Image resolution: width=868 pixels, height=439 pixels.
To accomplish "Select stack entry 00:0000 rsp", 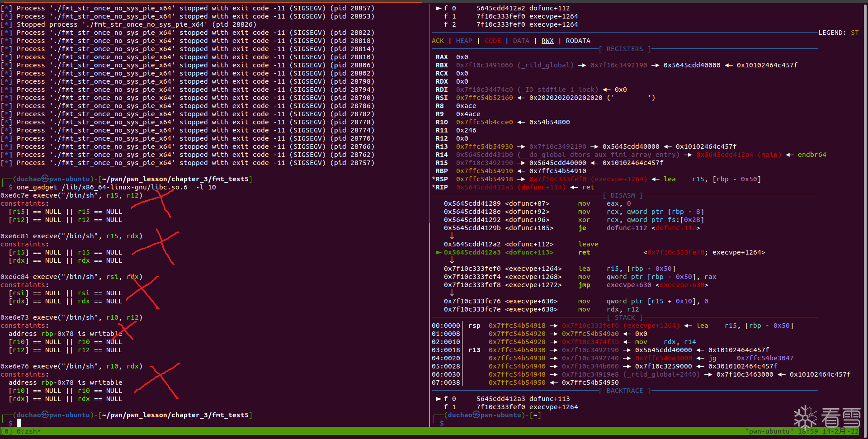I will 613,326.
